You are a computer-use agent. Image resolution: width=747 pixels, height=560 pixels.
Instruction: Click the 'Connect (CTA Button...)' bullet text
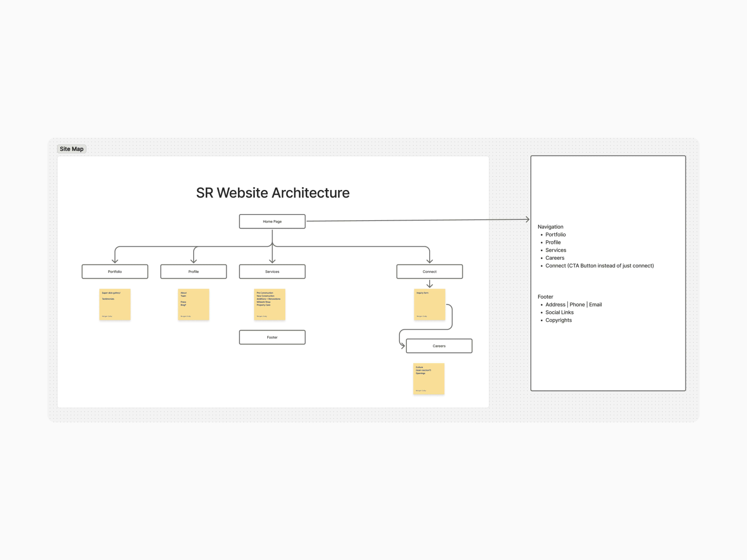(x=599, y=266)
